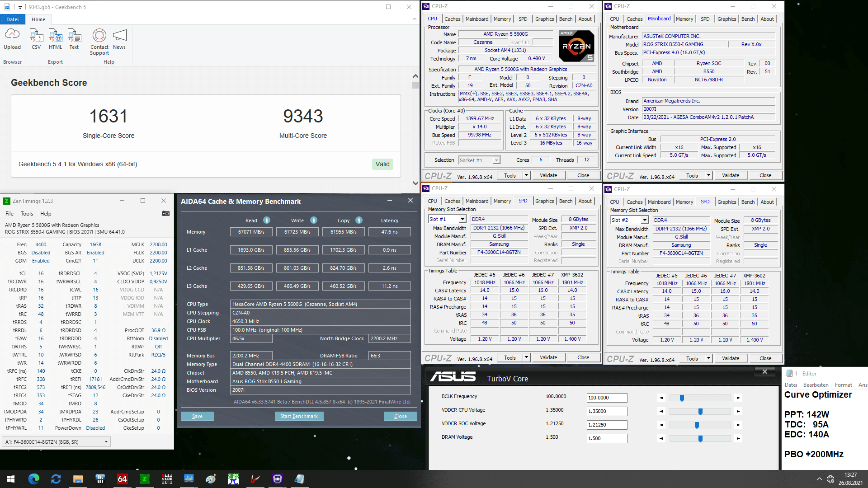The height and width of the screenshot is (488, 868).
Task: Collapse the Geekbench ribbon with chevron
Action: click(x=415, y=19)
